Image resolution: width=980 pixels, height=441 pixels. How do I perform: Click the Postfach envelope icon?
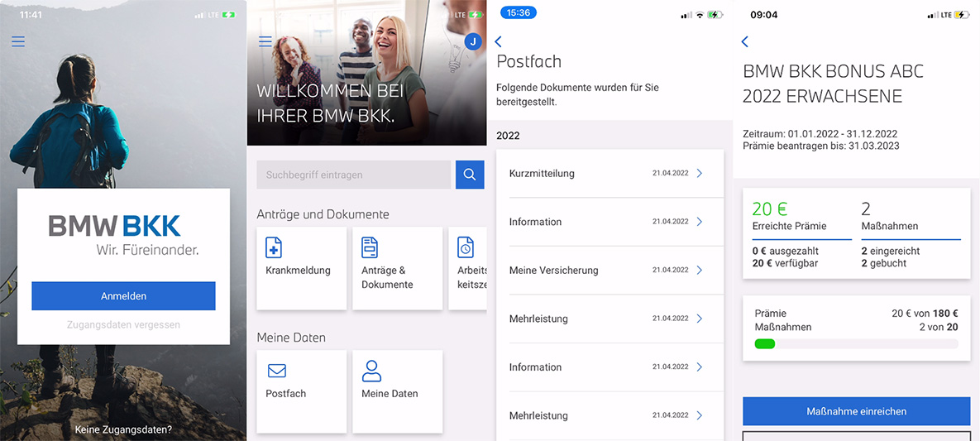276,371
